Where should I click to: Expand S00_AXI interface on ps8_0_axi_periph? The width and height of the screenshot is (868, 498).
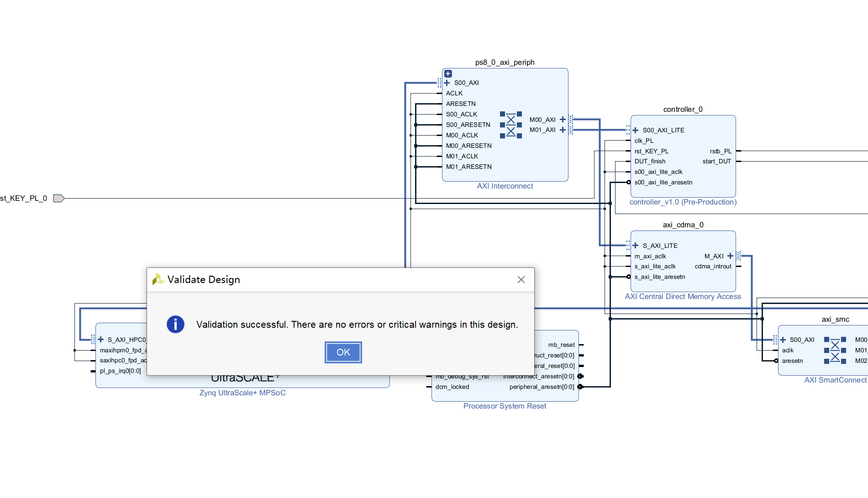click(x=447, y=83)
